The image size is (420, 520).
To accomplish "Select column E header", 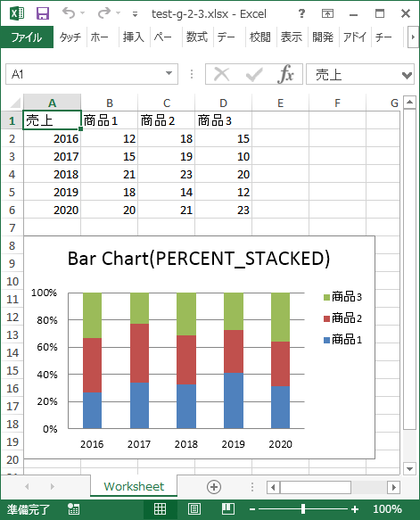I will [x=280, y=103].
